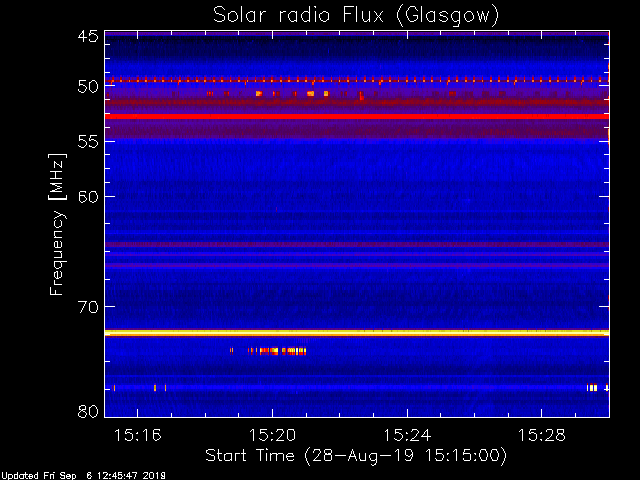Click the bright yellow band near 72 MHz
Image resolution: width=640 pixels, height=480 pixels.
(x=357, y=333)
